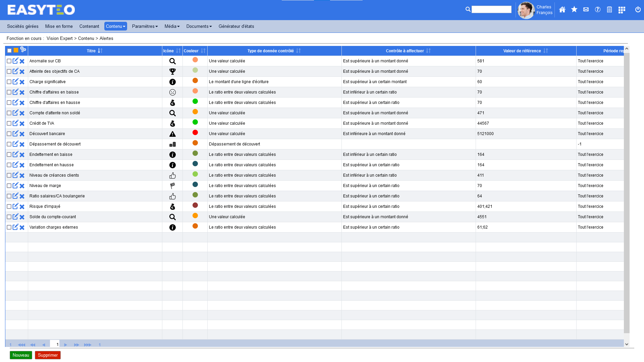Click the red color dot for Découvert bancaire
The width and height of the screenshot is (644, 362).
click(x=195, y=133)
